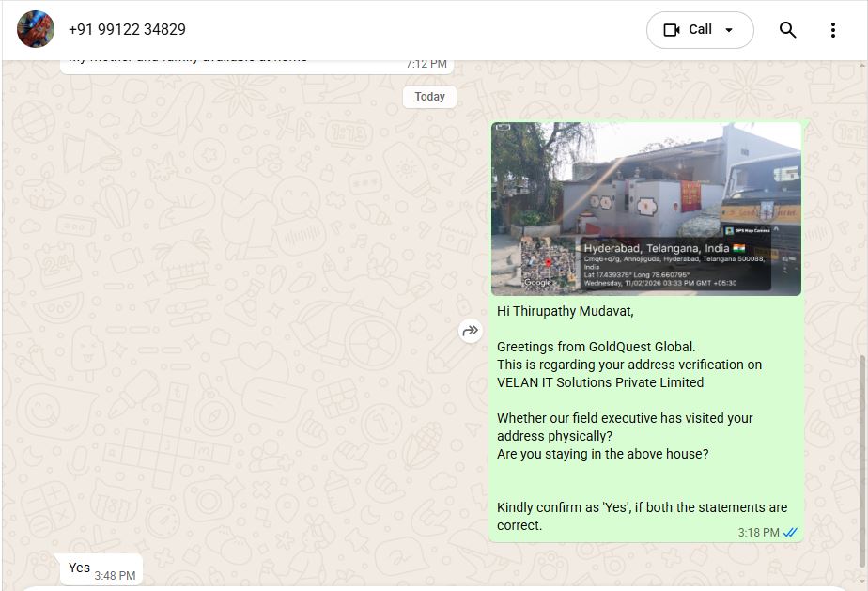
Task: Open search in chat
Action: (787, 30)
